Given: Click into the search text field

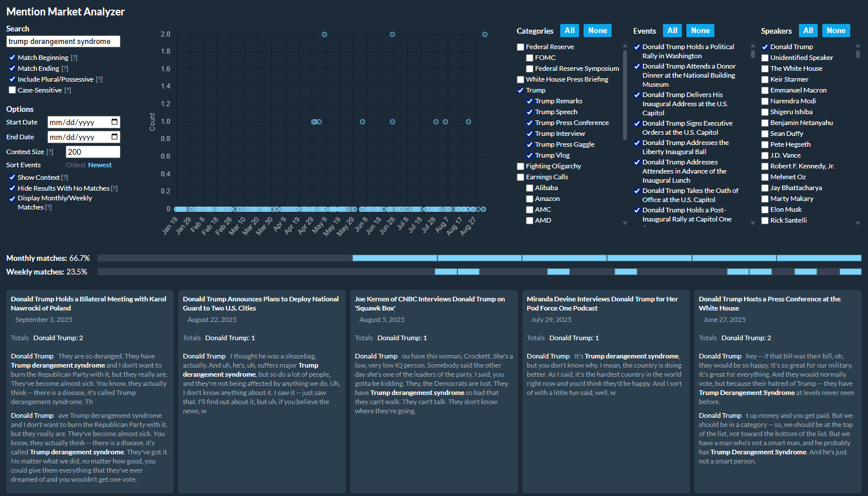Looking at the screenshot, I should pos(63,42).
